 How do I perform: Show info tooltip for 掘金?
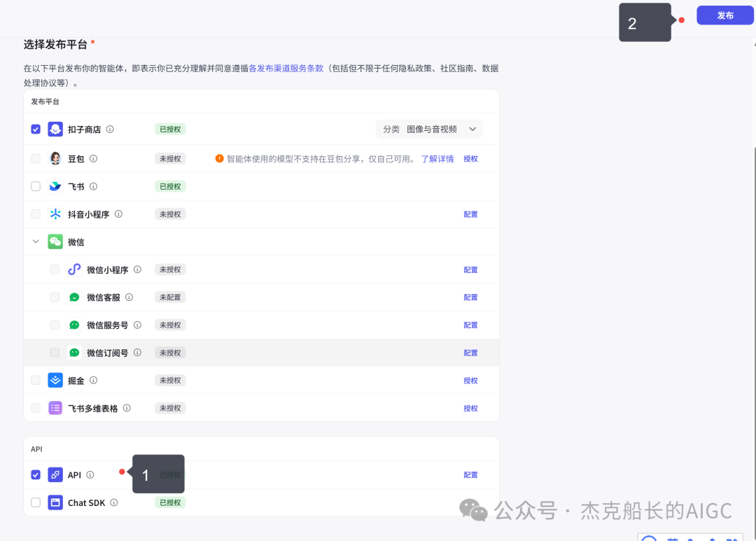(94, 381)
